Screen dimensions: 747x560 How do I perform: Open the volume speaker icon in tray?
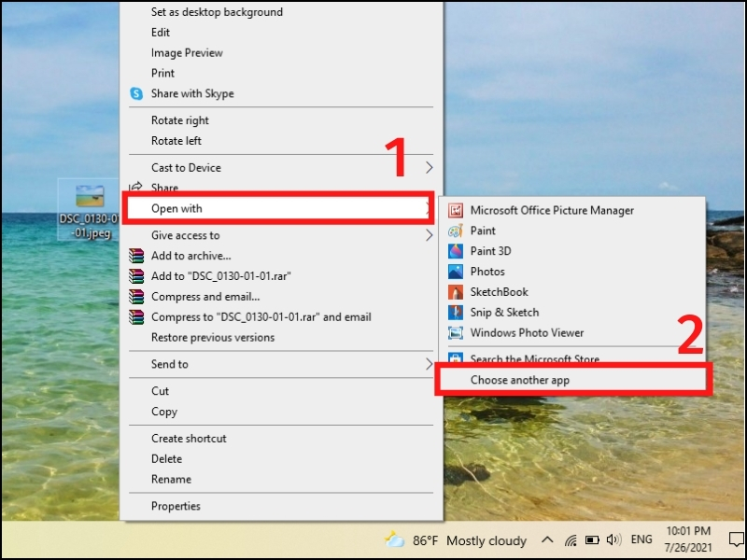614,539
